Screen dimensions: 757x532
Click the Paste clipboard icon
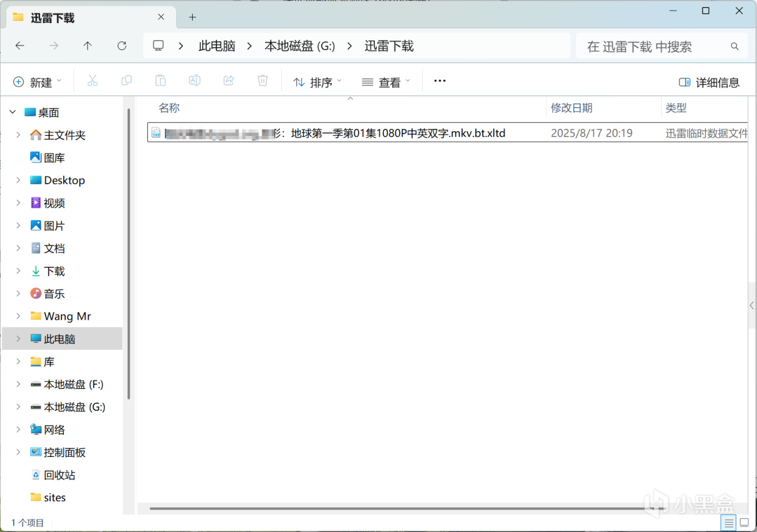pos(160,81)
